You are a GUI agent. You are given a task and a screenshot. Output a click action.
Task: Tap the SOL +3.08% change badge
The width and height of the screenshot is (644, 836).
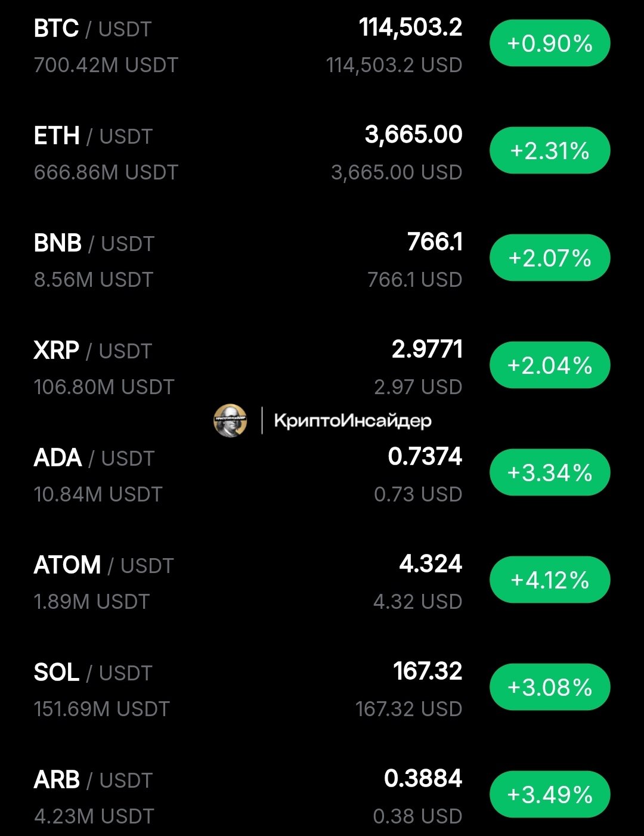point(550,687)
